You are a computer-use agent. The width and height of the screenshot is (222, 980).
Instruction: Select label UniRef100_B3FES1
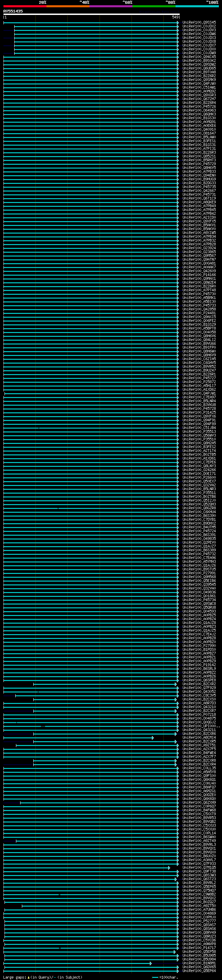tap(199, 141)
